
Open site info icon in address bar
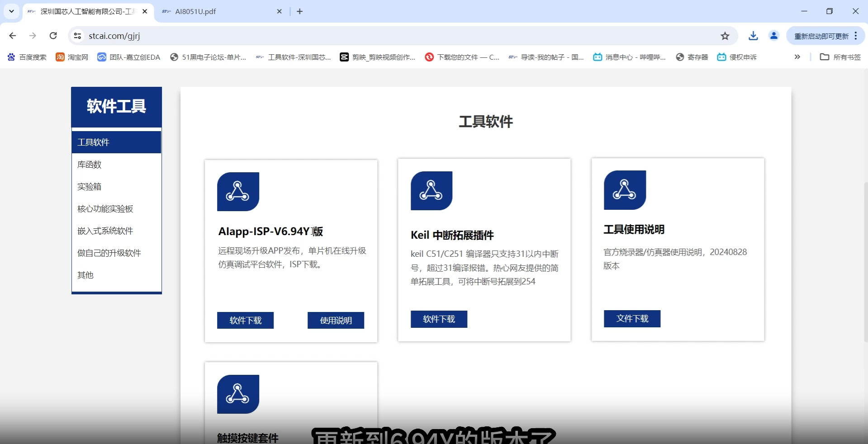[x=78, y=36]
